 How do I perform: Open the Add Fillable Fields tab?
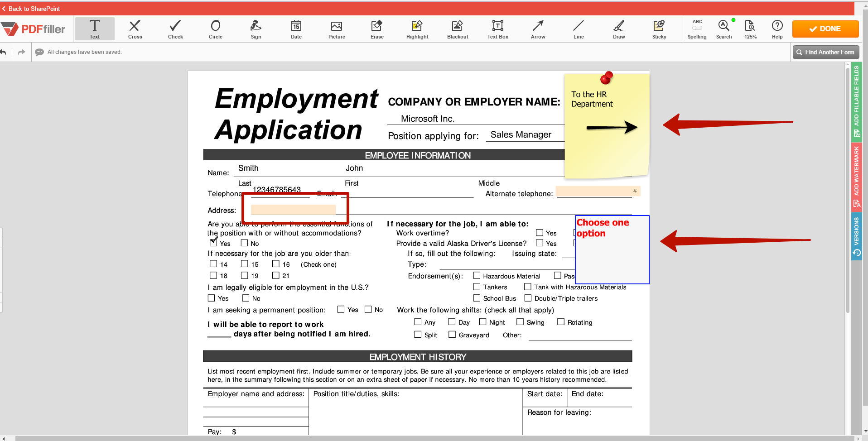coord(856,102)
